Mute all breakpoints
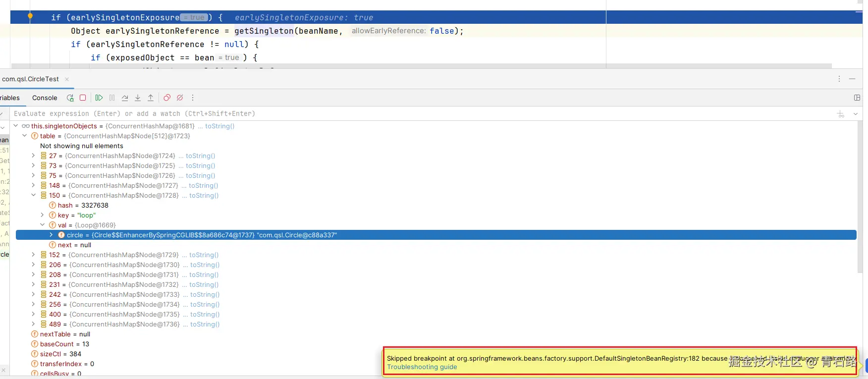The height and width of the screenshot is (379, 868). 180,98
